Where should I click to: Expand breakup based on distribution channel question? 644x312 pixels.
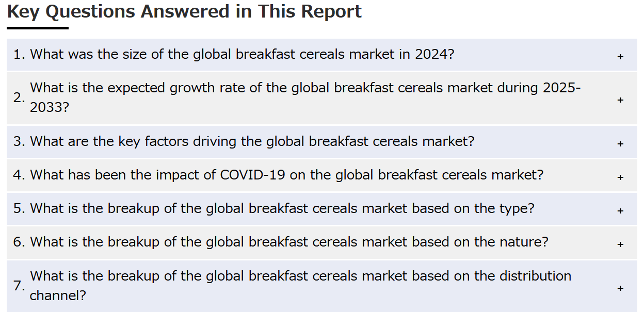coord(322,286)
